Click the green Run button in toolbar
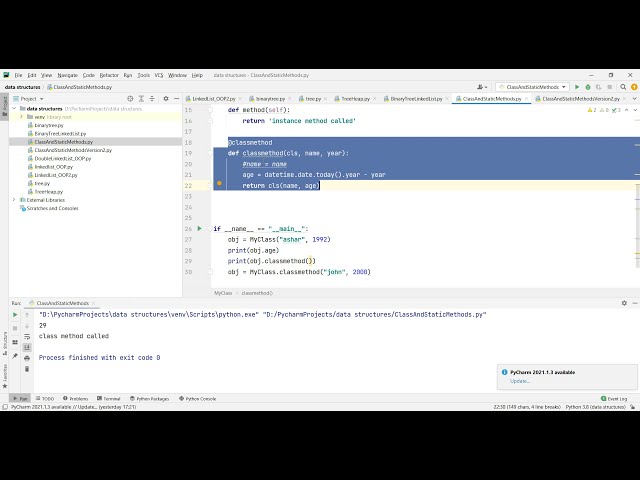The width and height of the screenshot is (640, 480). click(x=577, y=87)
